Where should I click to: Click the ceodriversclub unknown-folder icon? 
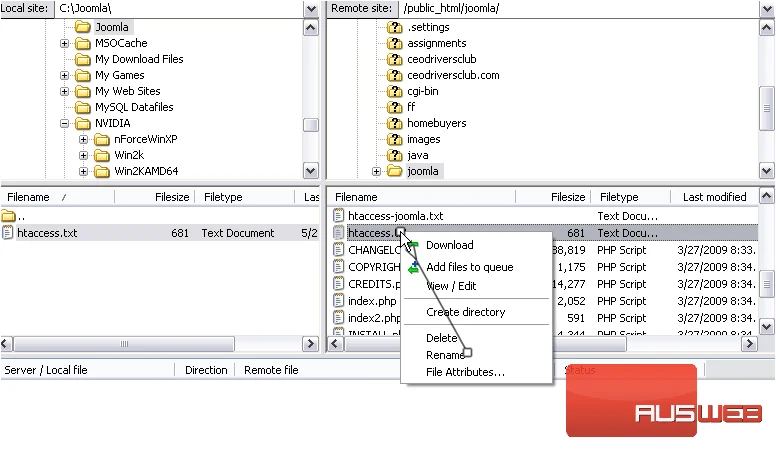(x=394, y=59)
